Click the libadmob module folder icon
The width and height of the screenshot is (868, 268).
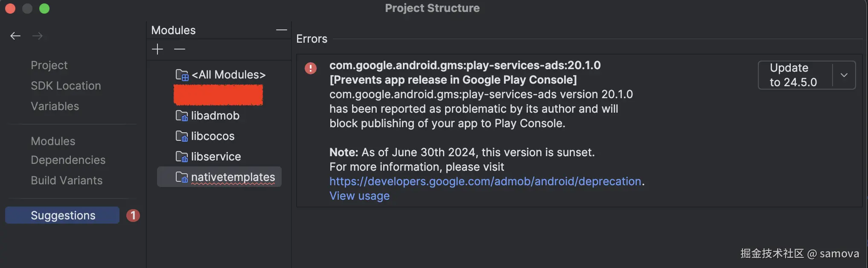pyautogui.click(x=182, y=115)
